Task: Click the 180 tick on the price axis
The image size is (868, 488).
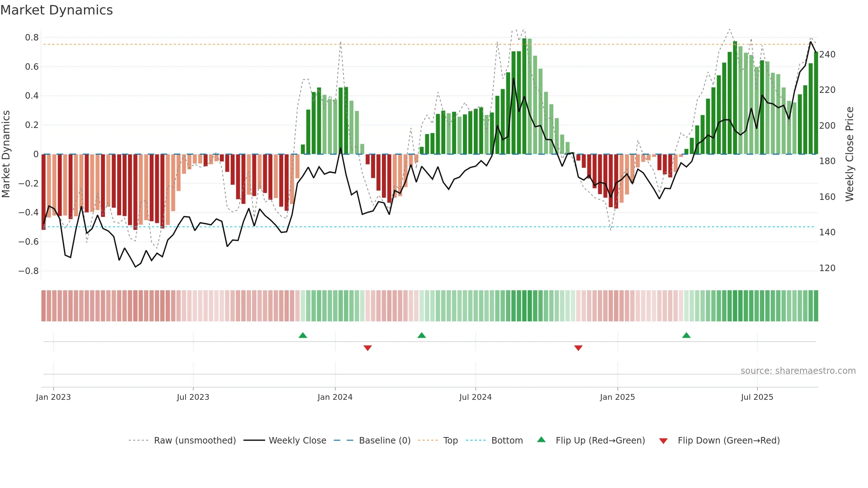Action: pyautogui.click(x=827, y=161)
